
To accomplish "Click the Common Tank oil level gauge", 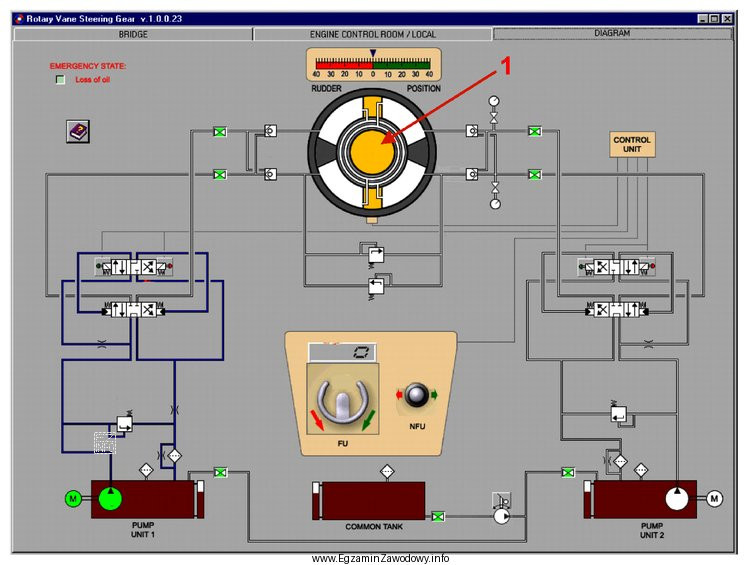I will (x=316, y=501).
